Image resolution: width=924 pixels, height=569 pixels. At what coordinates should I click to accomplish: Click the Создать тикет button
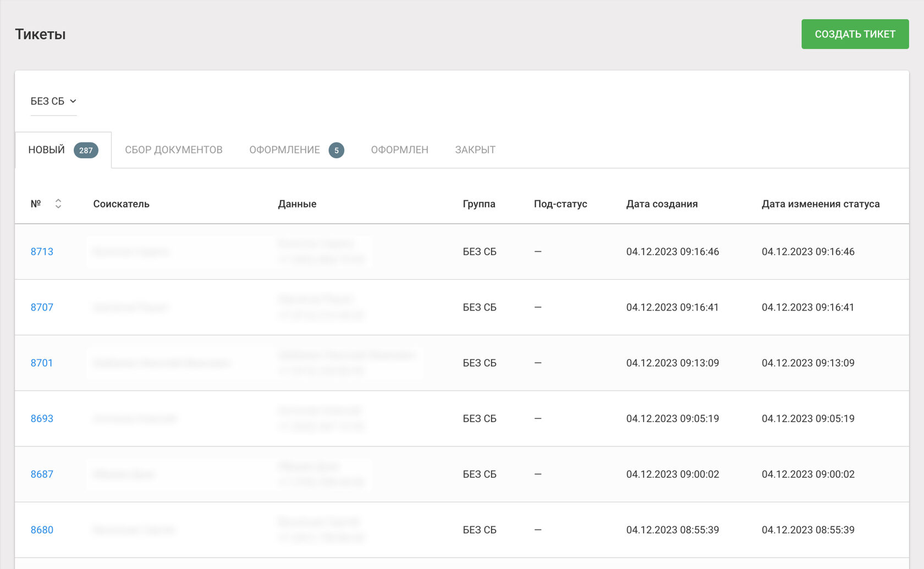[855, 34]
